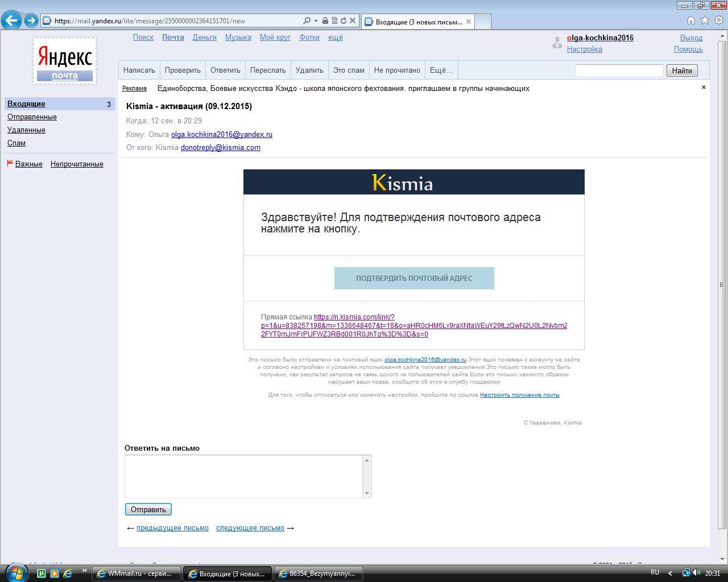Screen dimensions: 728x582
Task: Open the Помощь help link
Action: point(688,49)
